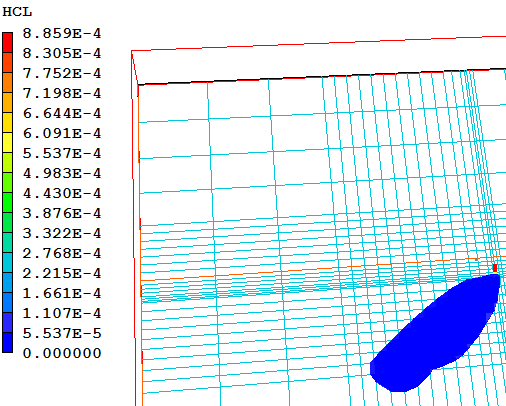Pick the bright red legend color band
Viewport: 506px width, 406px height.
click(7, 42)
